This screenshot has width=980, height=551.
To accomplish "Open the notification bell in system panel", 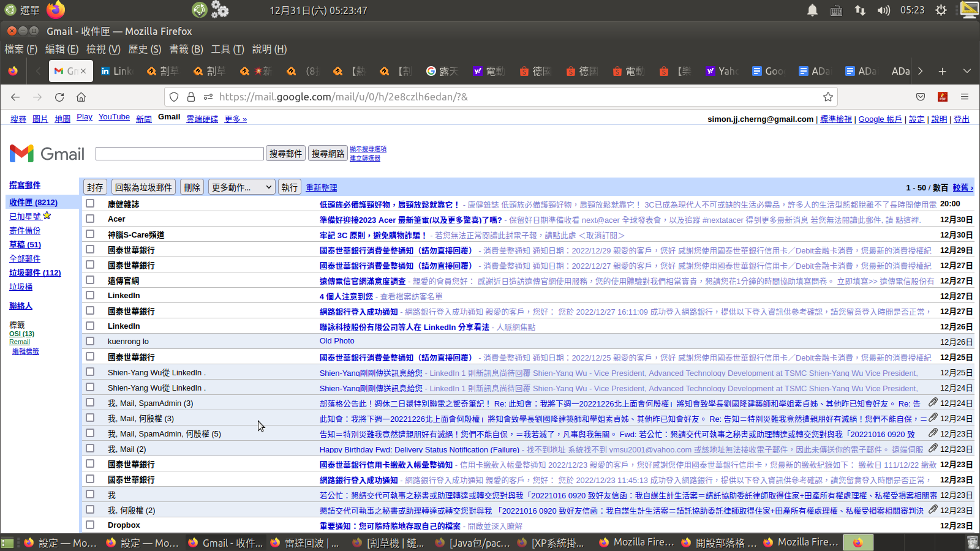I will coord(812,10).
